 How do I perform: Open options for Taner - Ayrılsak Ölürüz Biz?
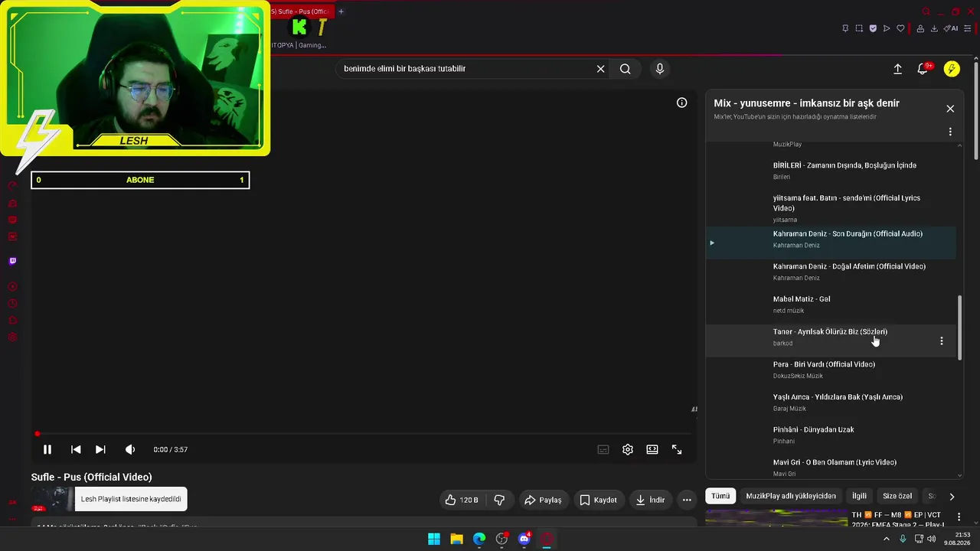tap(942, 341)
